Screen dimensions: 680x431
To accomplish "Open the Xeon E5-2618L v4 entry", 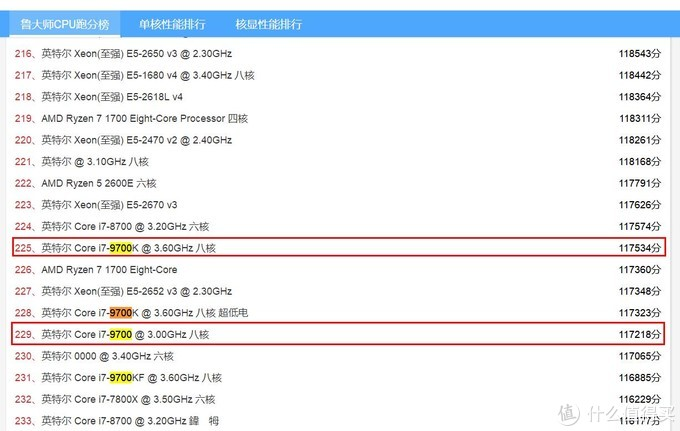I will [112, 97].
